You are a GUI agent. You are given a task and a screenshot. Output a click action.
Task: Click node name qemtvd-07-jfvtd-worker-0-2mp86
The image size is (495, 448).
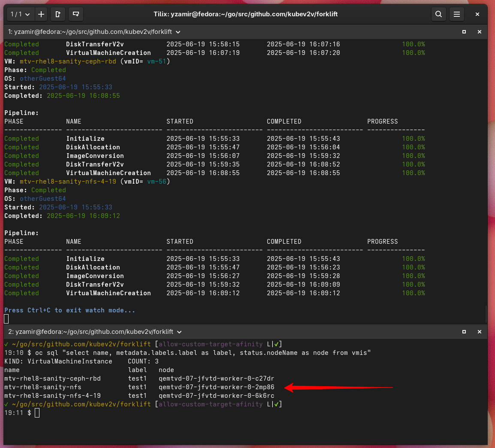(216, 387)
